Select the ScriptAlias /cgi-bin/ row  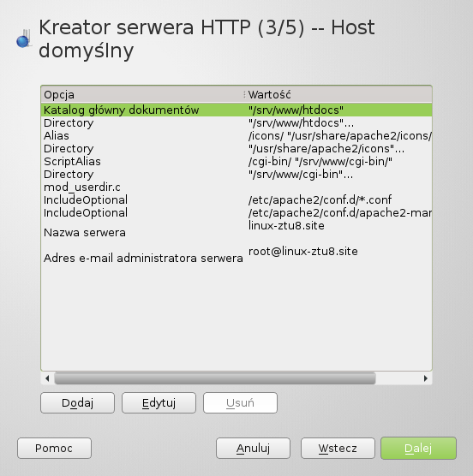tap(236, 162)
